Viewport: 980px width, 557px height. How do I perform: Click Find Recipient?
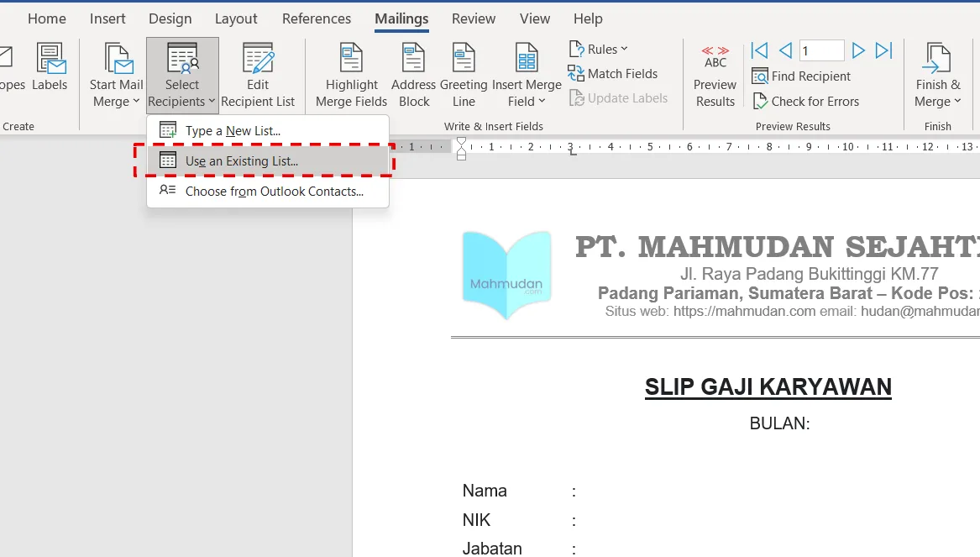coord(801,76)
